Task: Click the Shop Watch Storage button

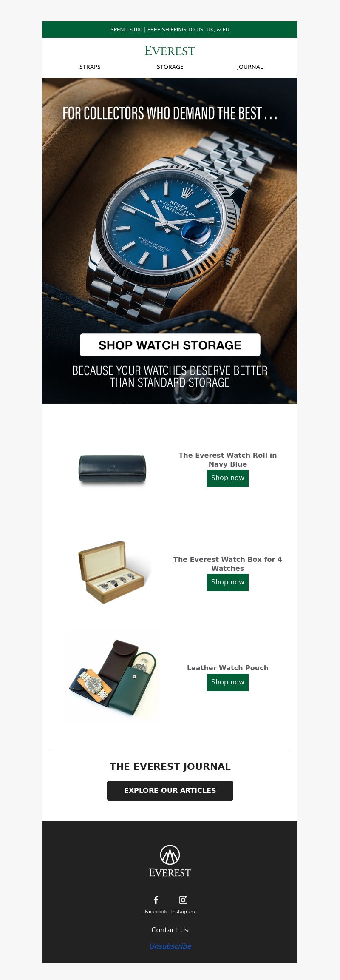Action: pyautogui.click(x=170, y=345)
